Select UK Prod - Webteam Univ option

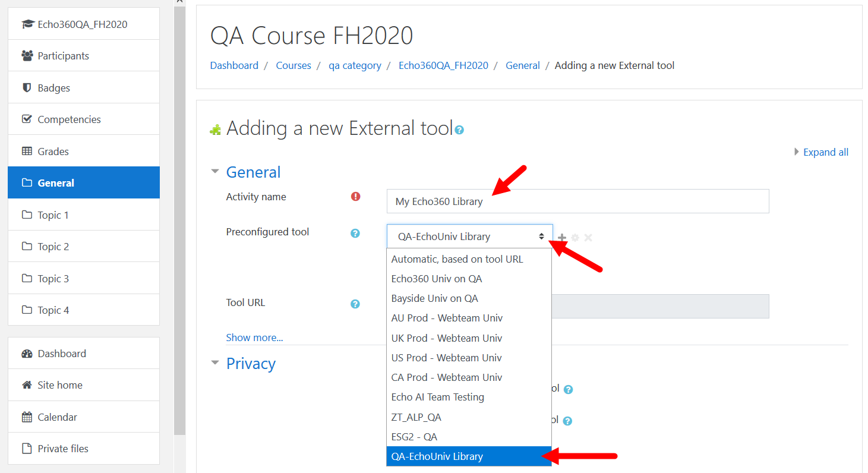coord(469,338)
